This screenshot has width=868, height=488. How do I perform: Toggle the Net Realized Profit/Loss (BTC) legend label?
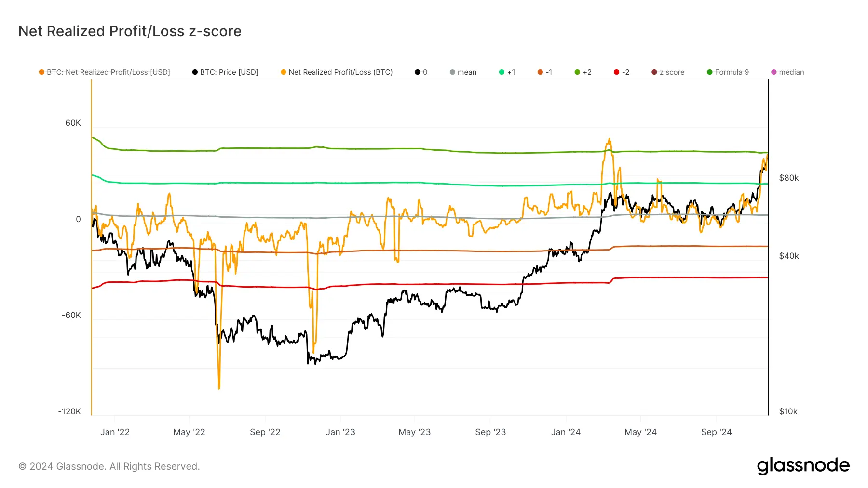[x=340, y=72]
